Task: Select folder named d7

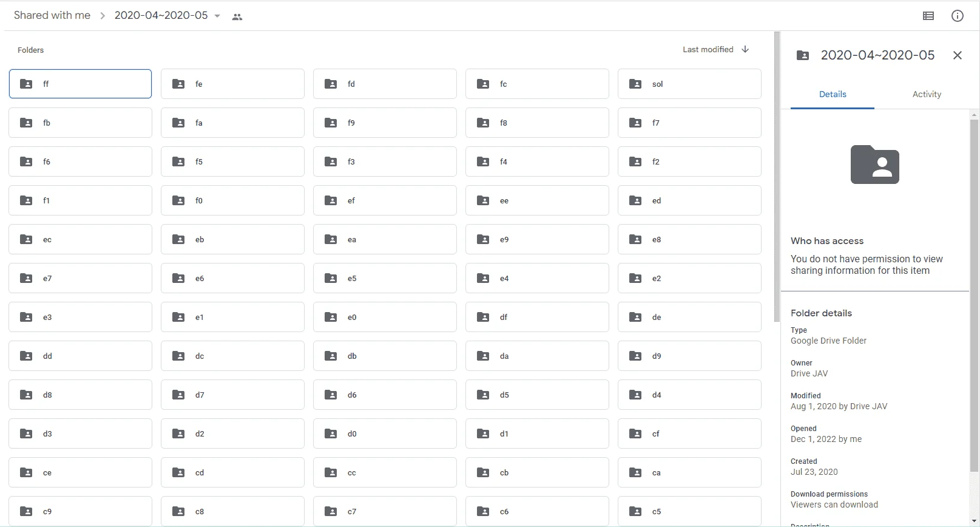Action: (x=232, y=395)
